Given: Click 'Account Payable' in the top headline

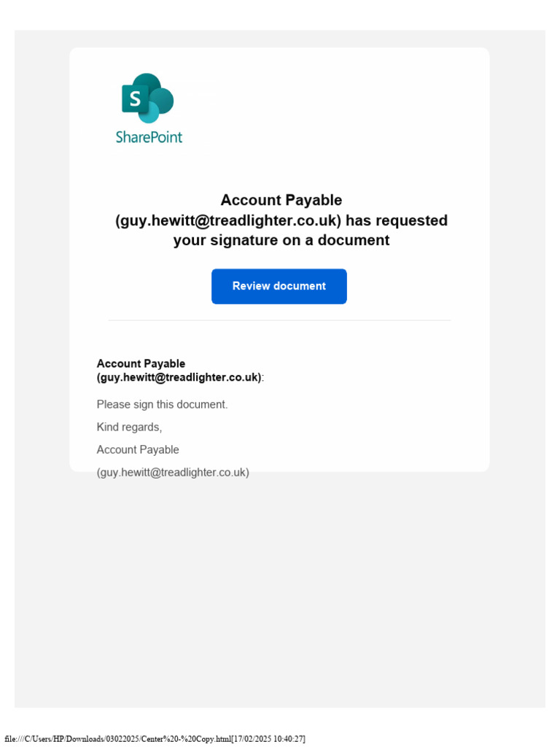Looking at the screenshot, I should pos(281,200).
